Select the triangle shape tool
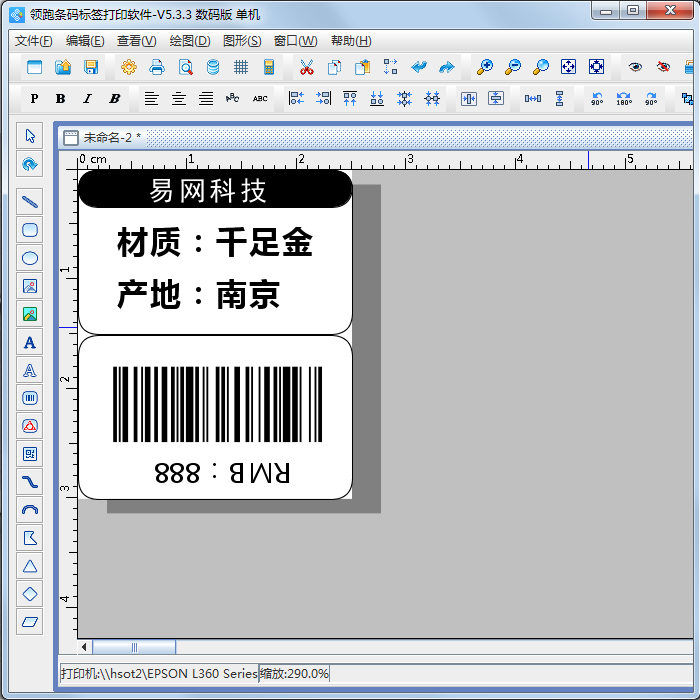The width and height of the screenshot is (700, 700). pyautogui.click(x=30, y=566)
